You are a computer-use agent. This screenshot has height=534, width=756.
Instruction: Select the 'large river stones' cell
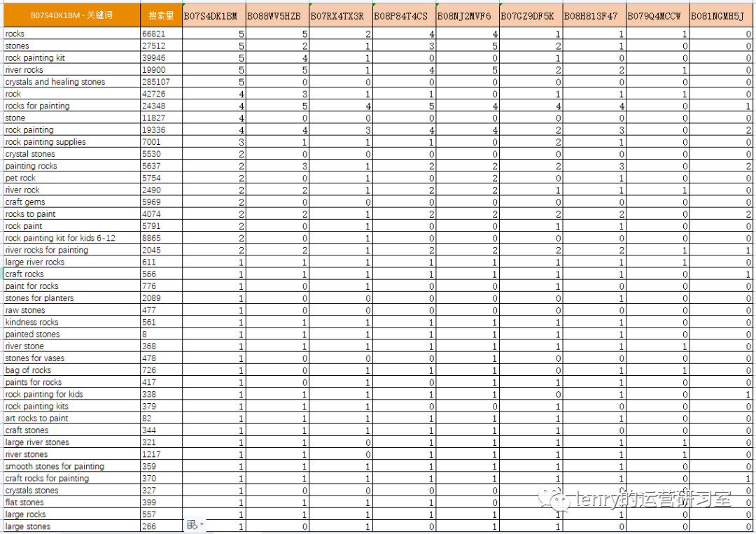72,442
